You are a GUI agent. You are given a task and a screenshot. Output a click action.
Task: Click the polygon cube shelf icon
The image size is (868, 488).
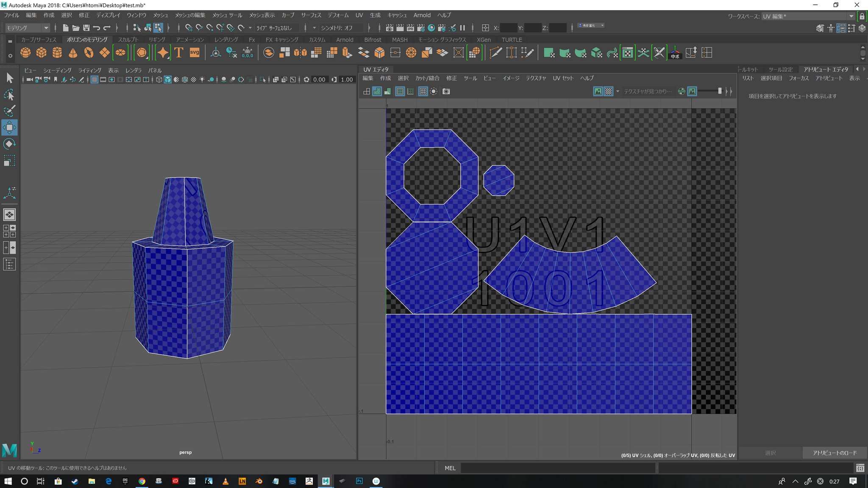coord(41,53)
